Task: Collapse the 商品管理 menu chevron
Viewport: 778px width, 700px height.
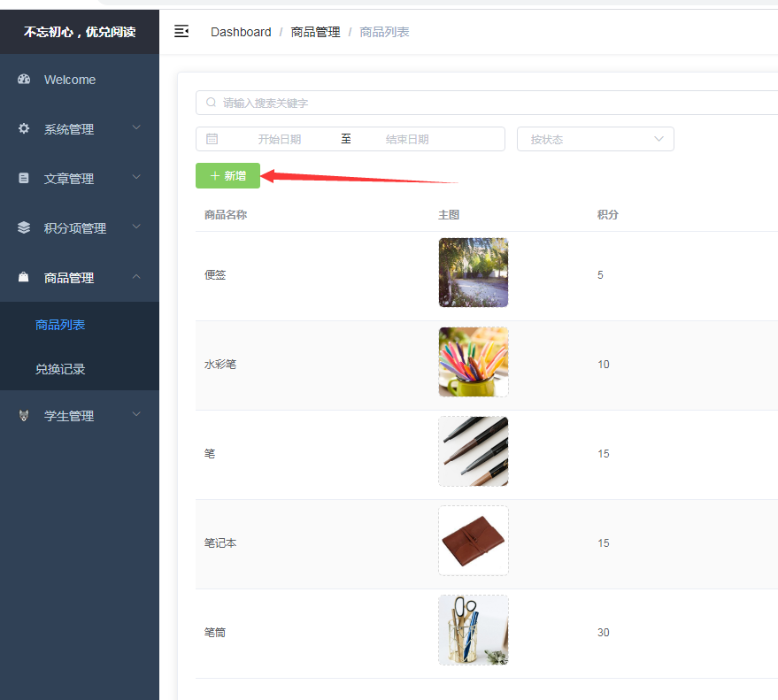Action: (136, 276)
